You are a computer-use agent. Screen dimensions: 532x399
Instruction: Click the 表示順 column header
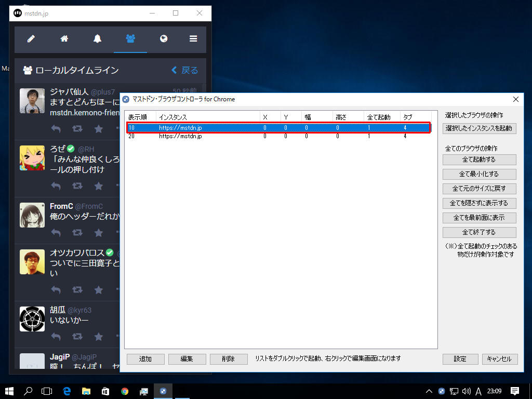pos(140,117)
